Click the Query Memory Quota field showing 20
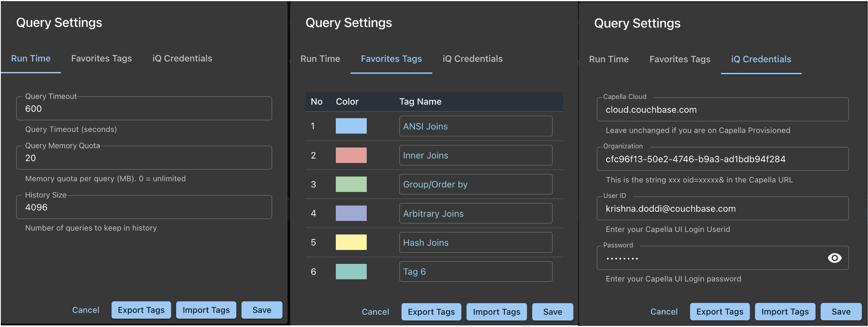Screen dimensions: 868x327 point(144,158)
